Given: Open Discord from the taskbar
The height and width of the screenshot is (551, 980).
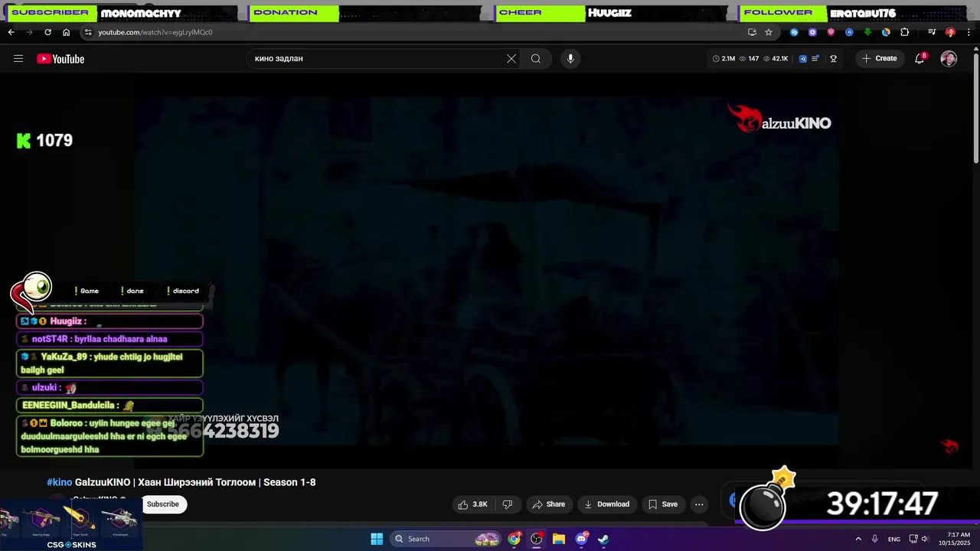Looking at the screenshot, I should click(581, 539).
